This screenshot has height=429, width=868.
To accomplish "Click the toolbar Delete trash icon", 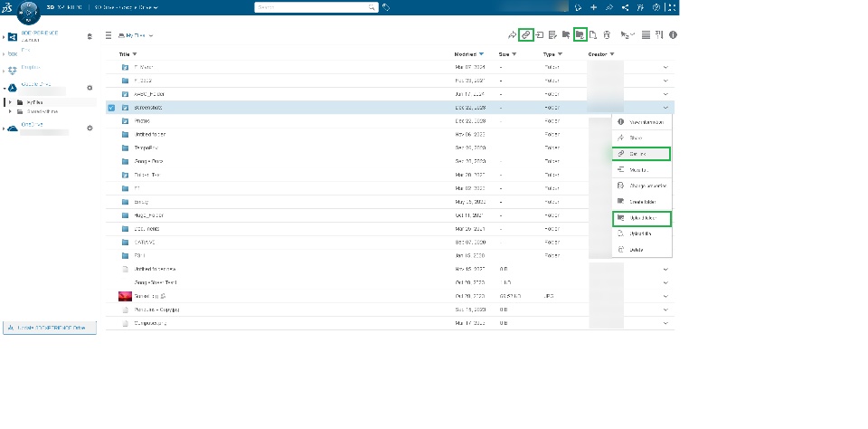I will coord(607,35).
